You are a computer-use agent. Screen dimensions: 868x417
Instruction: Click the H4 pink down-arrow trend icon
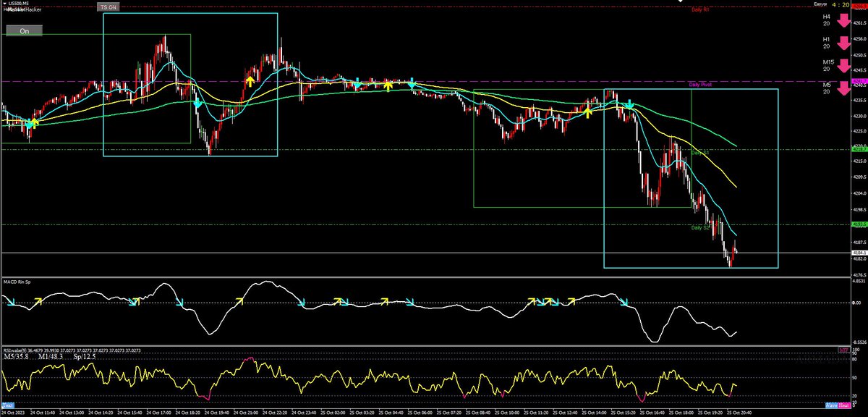click(845, 19)
